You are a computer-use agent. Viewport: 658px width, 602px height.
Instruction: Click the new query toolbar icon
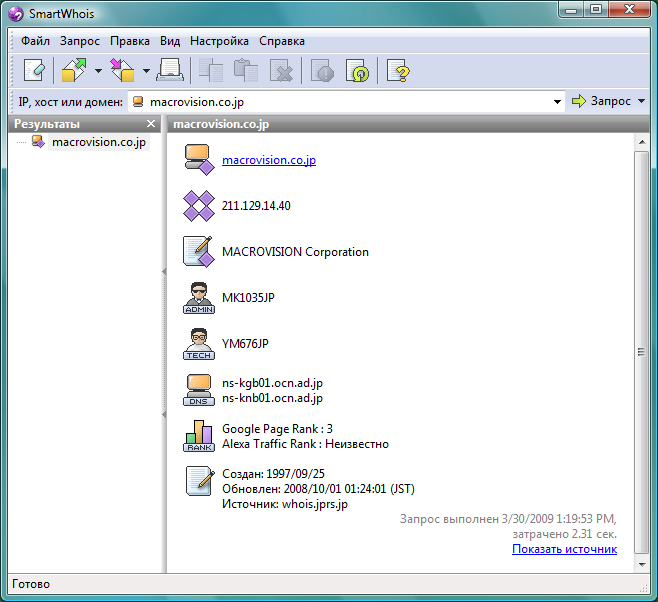(x=35, y=71)
